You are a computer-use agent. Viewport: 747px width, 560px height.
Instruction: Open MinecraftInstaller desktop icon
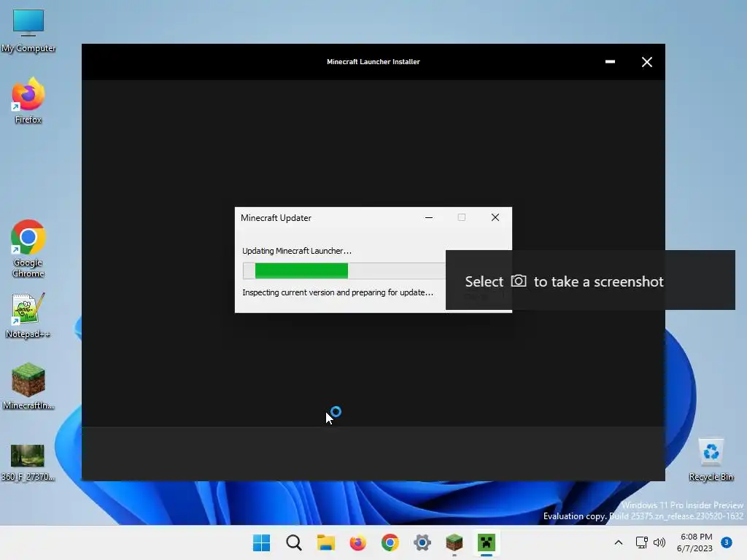(x=28, y=386)
